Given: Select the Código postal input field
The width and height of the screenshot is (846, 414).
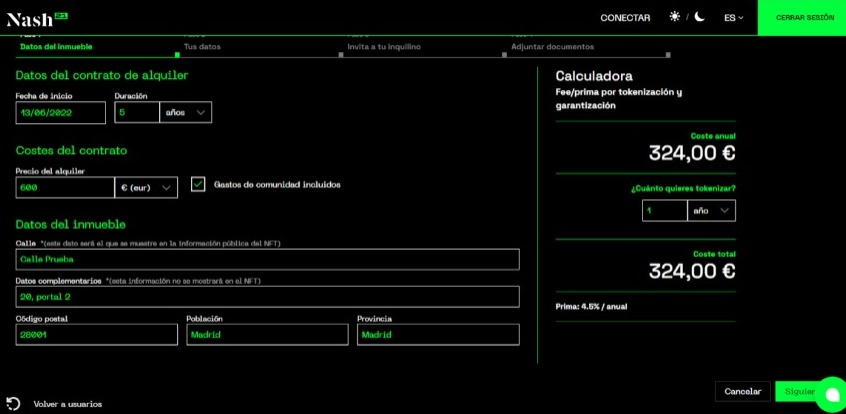Looking at the screenshot, I should 96,335.
